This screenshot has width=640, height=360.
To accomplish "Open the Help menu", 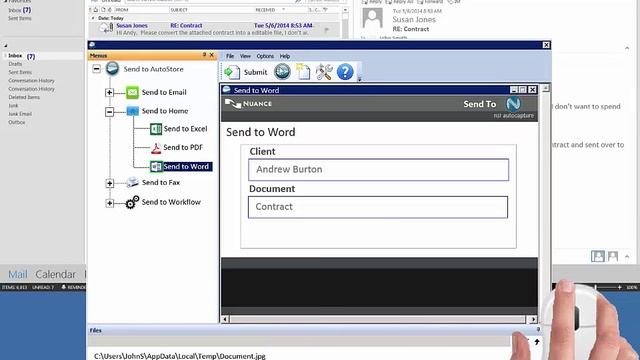I will point(284,56).
